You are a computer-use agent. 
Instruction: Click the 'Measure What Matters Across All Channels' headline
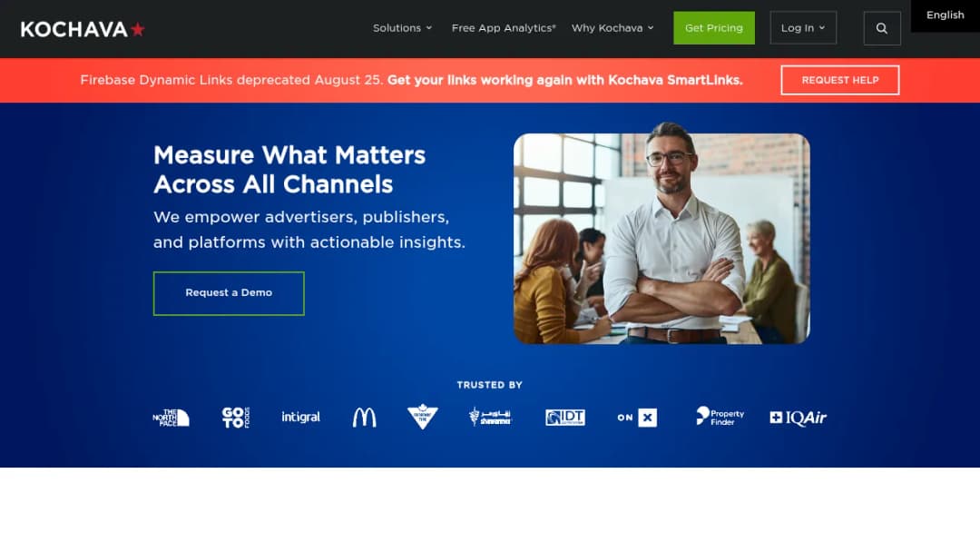[x=289, y=170]
